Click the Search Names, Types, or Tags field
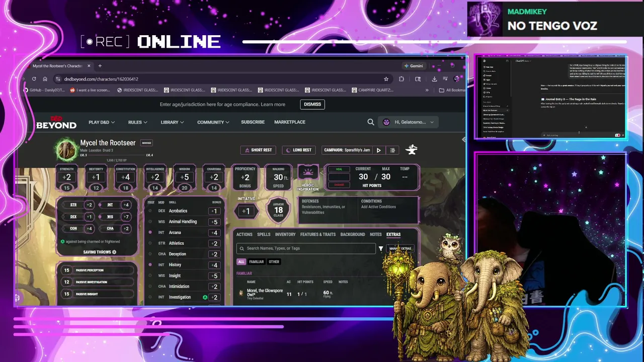644x362 pixels. pyautogui.click(x=306, y=248)
